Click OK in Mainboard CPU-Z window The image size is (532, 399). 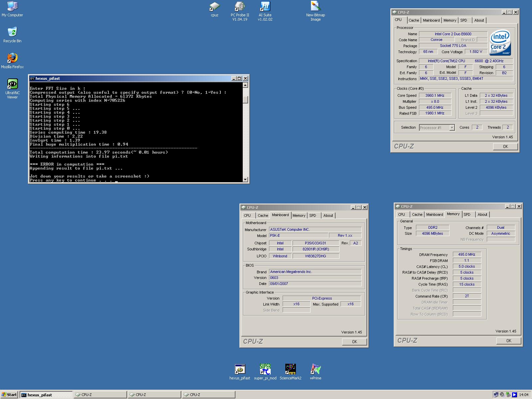[354, 341]
